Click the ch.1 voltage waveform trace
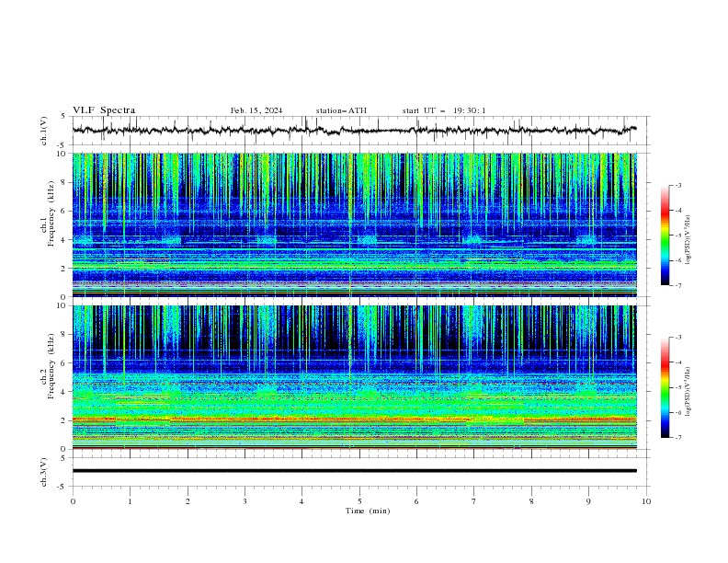Viewport: 728px width, 563px height. (x=355, y=131)
